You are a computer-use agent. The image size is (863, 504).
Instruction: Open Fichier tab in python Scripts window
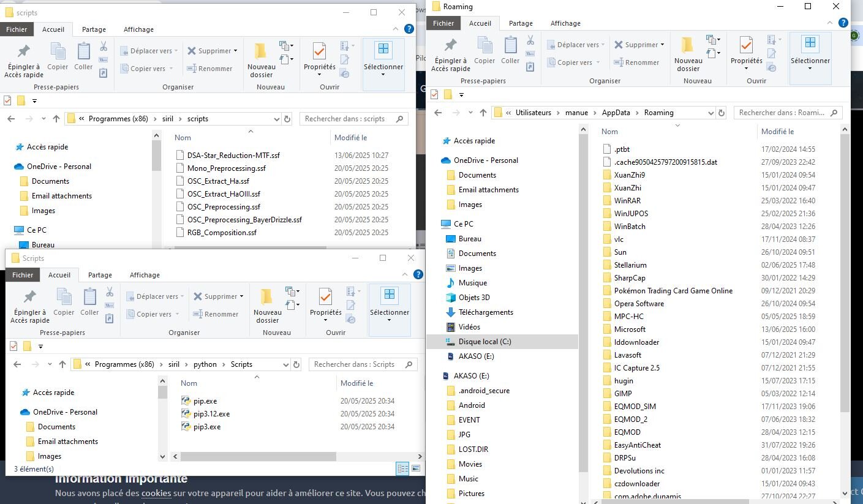pyautogui.click(x=23, y=275)
